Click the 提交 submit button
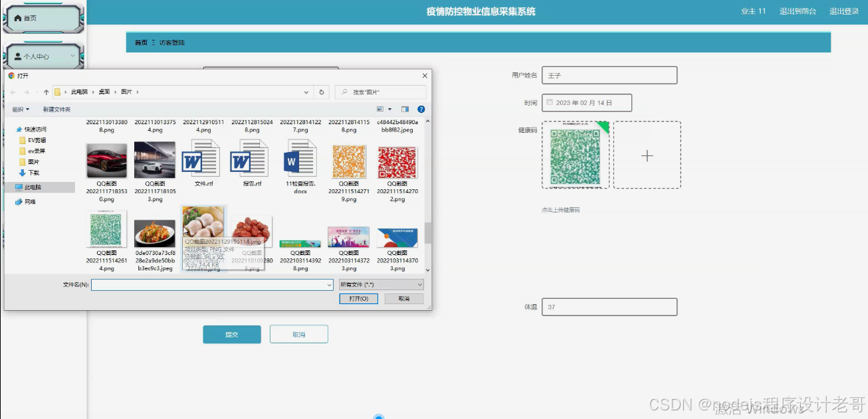Screen dimensions: 868x419 pyautogui.click(x=232, y=335)
